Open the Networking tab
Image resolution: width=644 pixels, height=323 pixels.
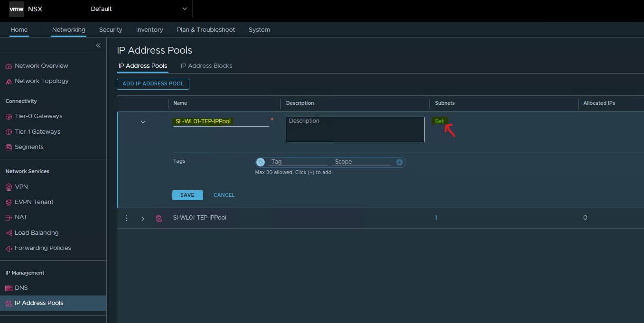tap(69, 29)
